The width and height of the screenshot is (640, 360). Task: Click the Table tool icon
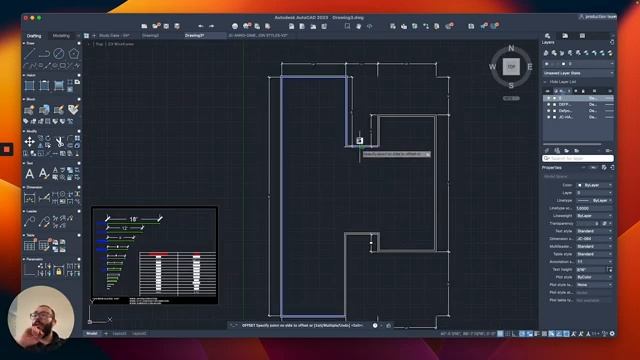click(x=29, y=245)
